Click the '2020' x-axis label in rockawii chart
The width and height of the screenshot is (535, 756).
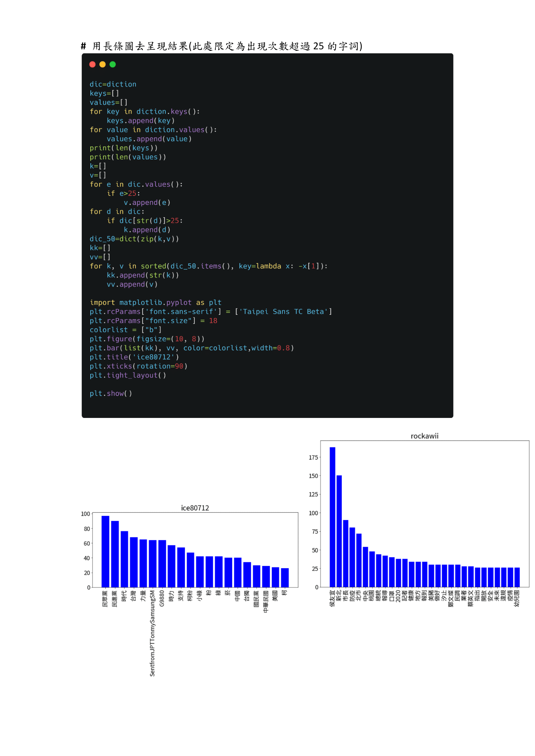coord(398,596)
